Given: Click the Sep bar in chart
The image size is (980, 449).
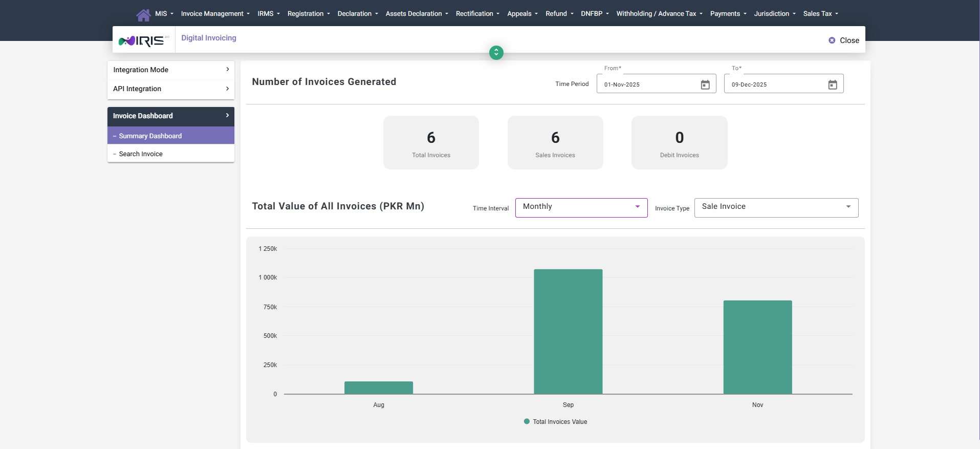Looking at the screenshot, I should pos(568,331).
